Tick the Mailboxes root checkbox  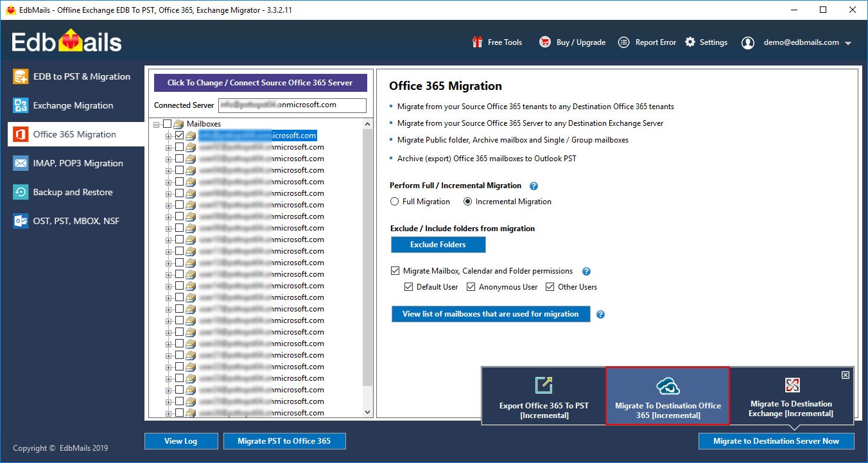167,124
